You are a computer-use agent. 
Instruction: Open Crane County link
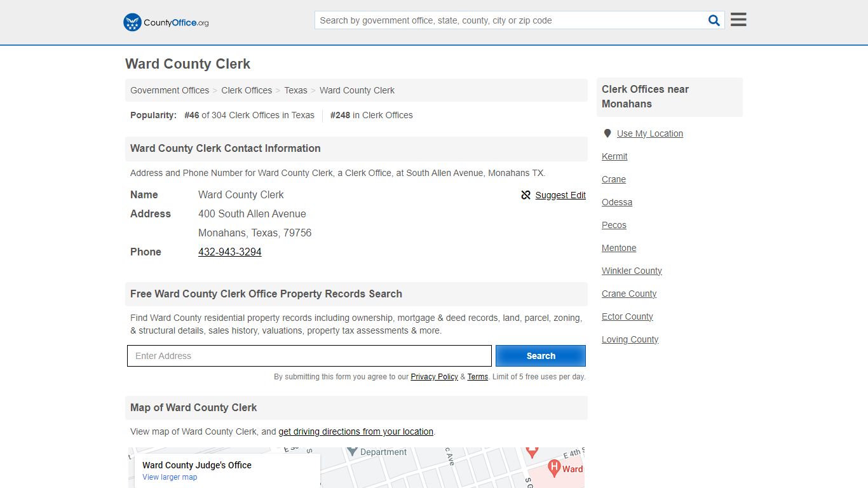pos(629,294)
